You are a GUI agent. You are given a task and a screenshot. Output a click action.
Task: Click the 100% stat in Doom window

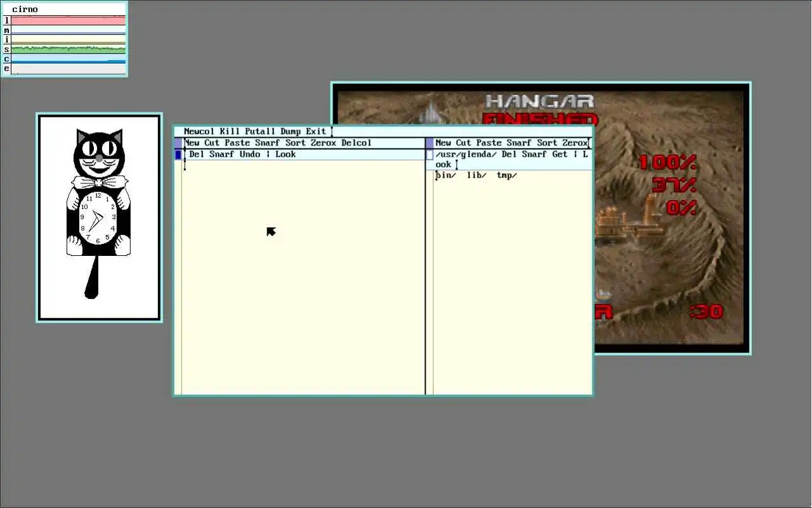[x=667, y=163]
